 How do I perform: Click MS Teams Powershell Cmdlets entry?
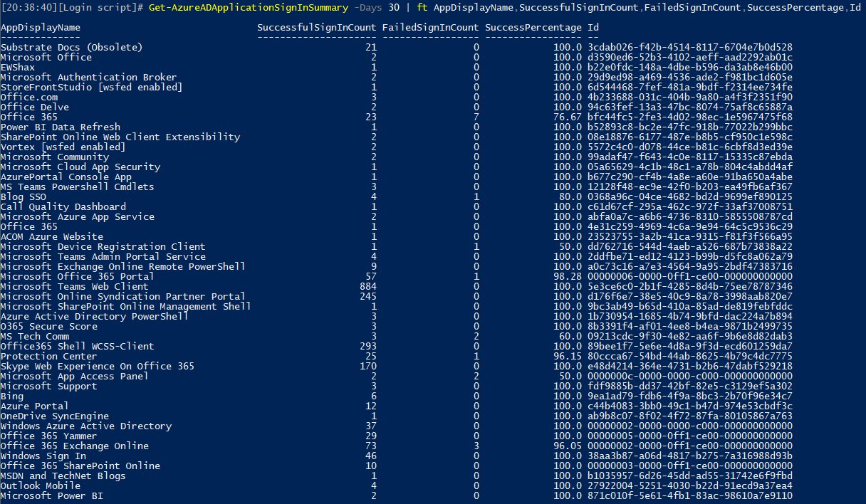(78, 187)
